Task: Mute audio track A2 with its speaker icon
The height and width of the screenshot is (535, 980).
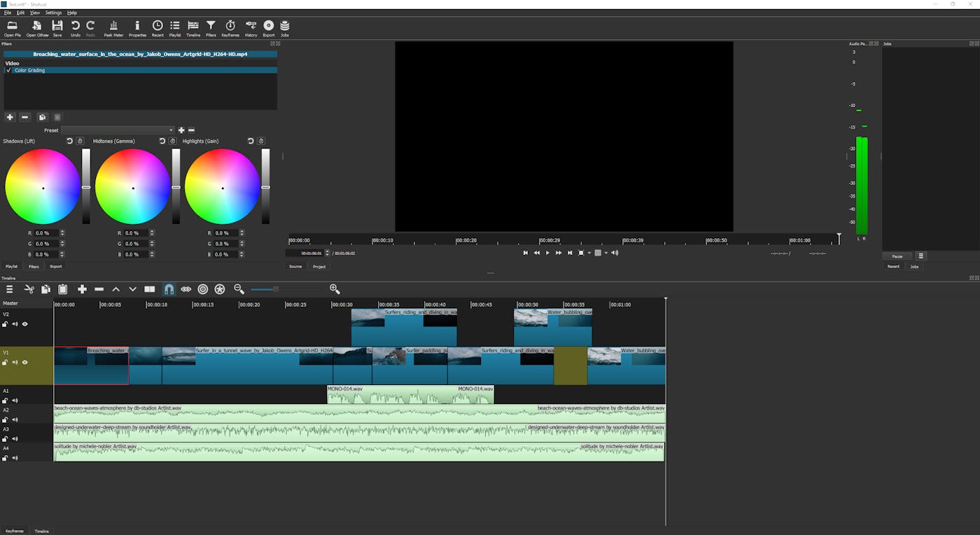Action: (15, 419)
